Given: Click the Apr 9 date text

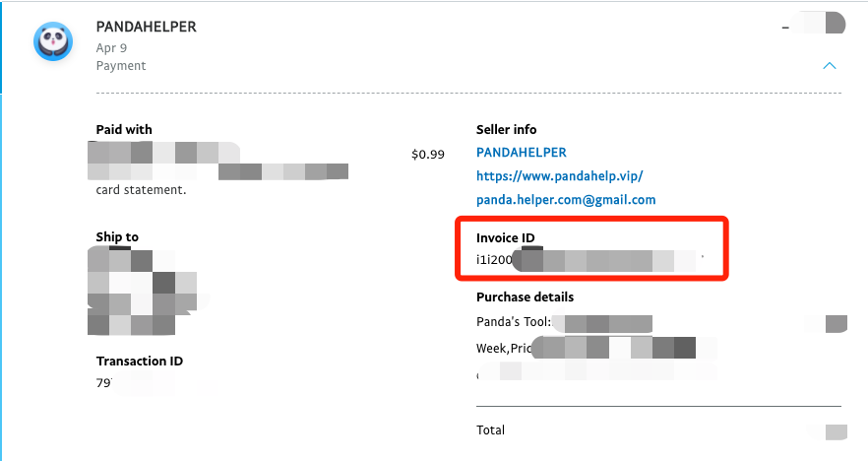Looking at the screenshot, I should click(111, 48).
